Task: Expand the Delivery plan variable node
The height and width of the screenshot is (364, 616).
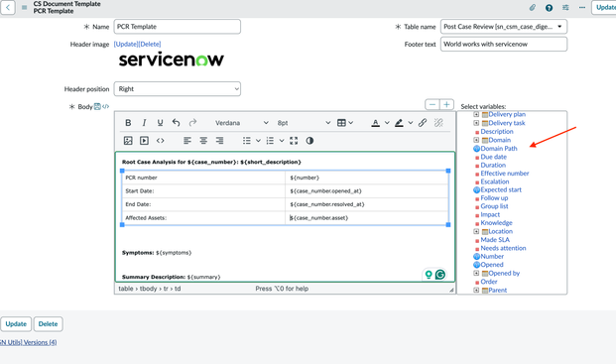Action: tap(476, 114)
